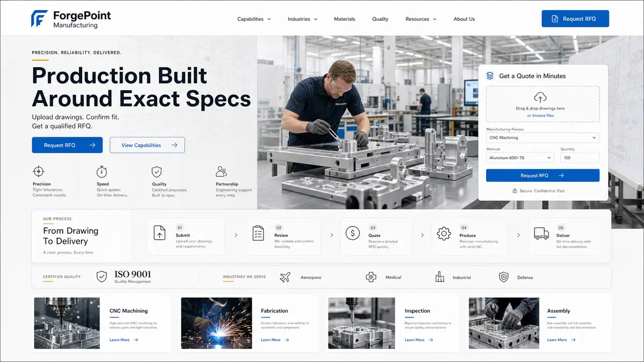
Task: Open the Manufacturing Process CNC Machining dropdown
Action: coord(543,138)
